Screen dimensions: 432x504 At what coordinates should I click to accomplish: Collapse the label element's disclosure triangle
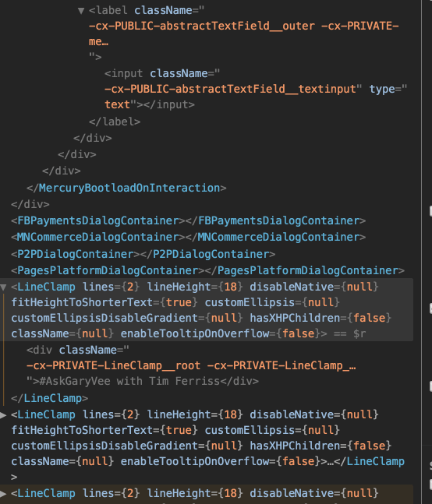point(81,11)
